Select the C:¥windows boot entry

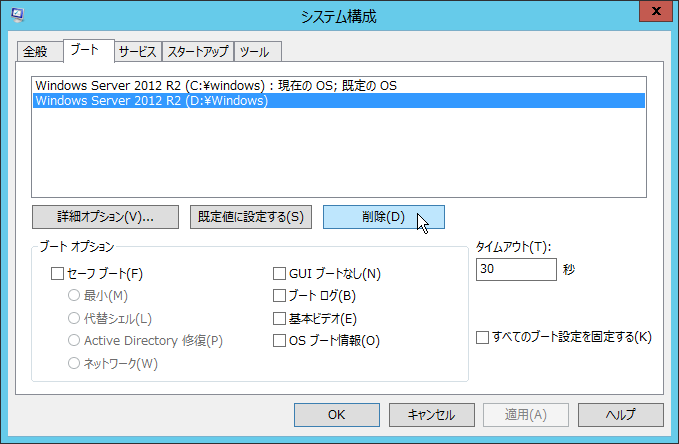tap(339, 85)
